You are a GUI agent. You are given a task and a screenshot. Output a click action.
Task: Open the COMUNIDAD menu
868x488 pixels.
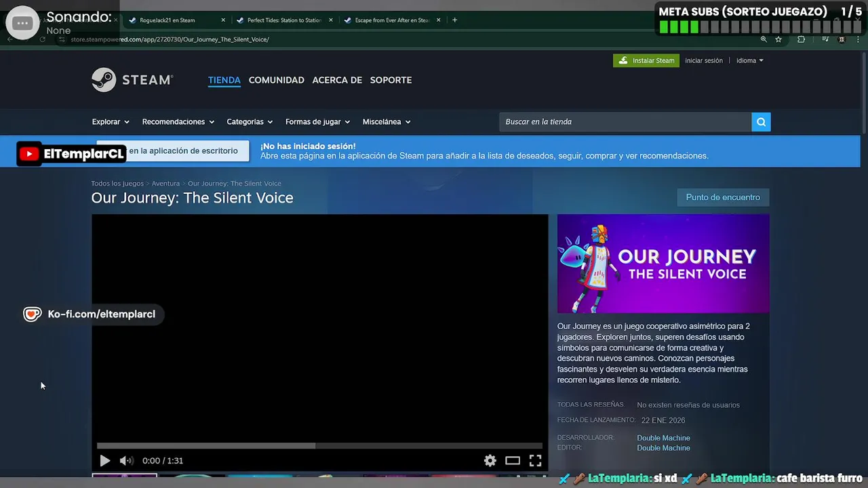pyautogui.click(x=277, y=80)
